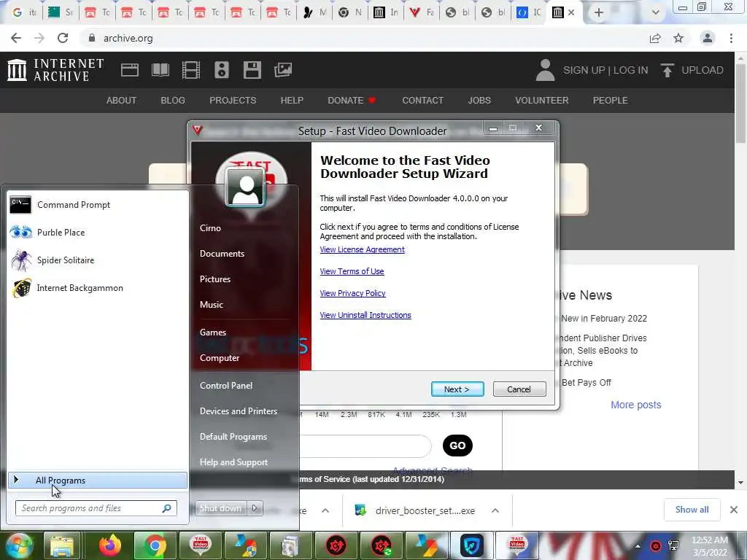Click the Internet Archive logo

click(x=55, y=70)
